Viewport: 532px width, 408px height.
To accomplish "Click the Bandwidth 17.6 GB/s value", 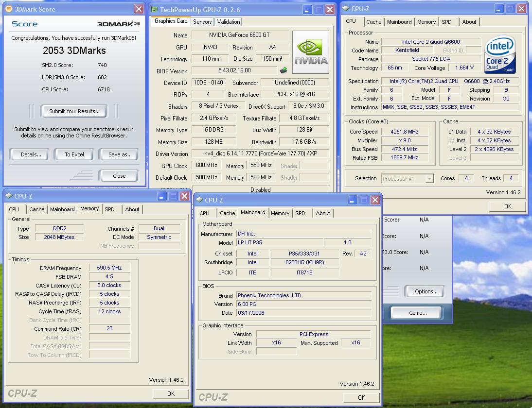I will coord(304,142).
